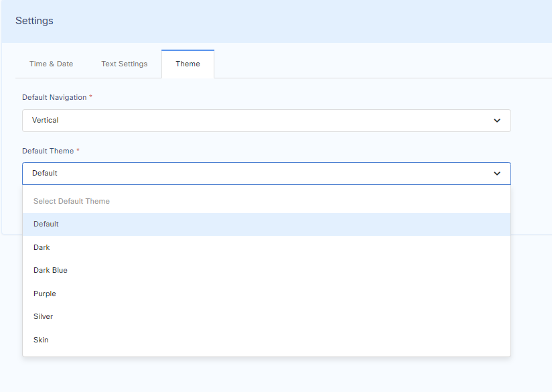Viewport: 552px width, 392px height.
Task: Open the Time & Date tab
Action: pyautogui.click(x=51, y=64)
